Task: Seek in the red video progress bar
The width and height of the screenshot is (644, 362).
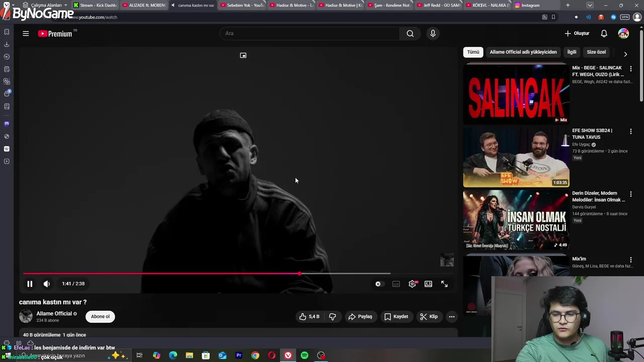Action: coord(161,274)
